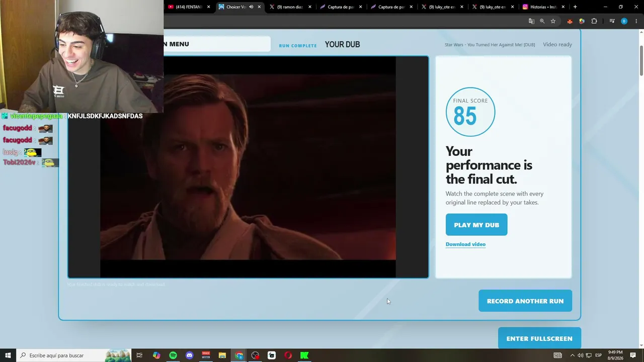Open Voicemeeter from the taskbar

(206, 355)
